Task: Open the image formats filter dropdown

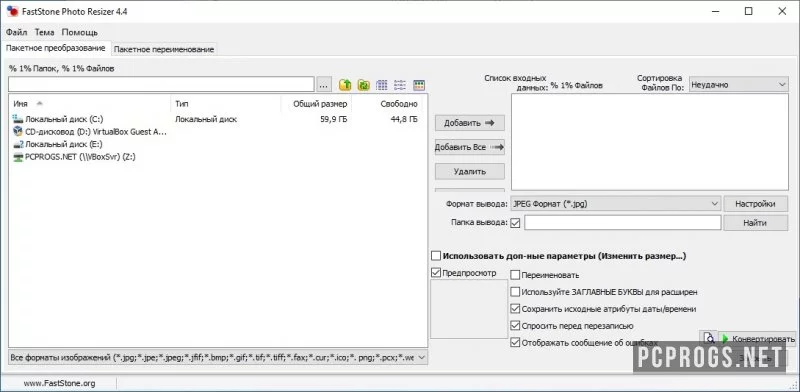Action: pyautogui.click(x=218, y=357)
